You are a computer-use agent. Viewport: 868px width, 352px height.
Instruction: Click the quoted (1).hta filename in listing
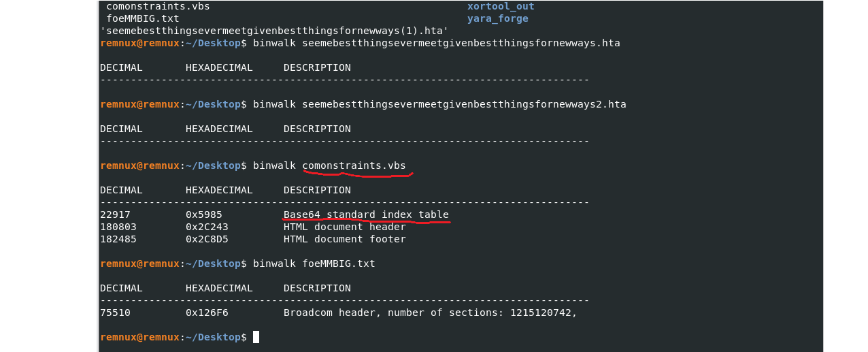coord(274,31)
